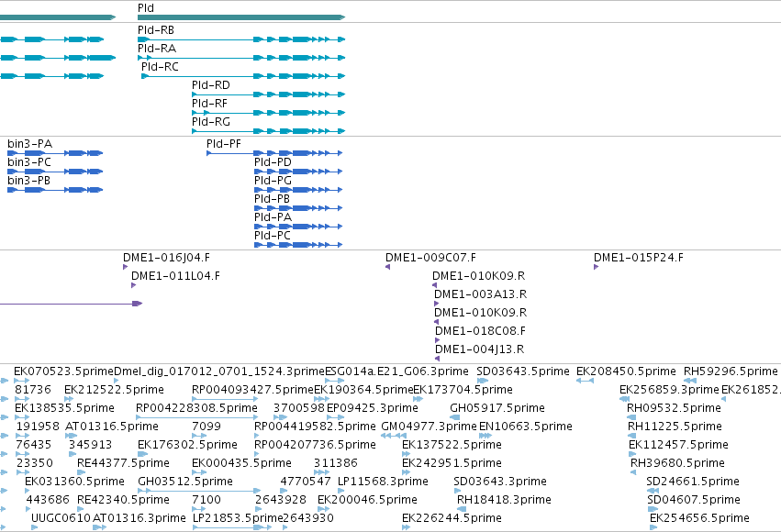Screen dimensions: 781x532
Task: Click the Pld-RF transcript label
Action: (x=209, y=104)
